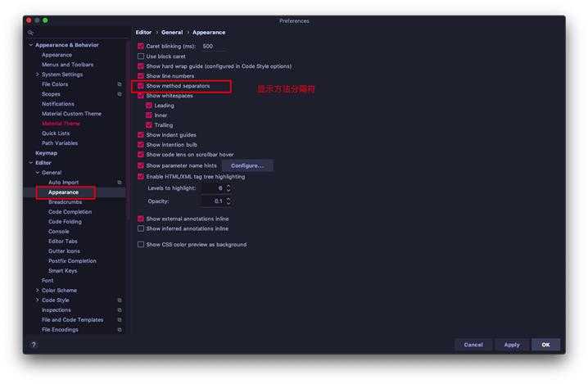This screenshot has width=588, height=384.
Task: Expand Color Scheme node
Action: coord(38,290)
